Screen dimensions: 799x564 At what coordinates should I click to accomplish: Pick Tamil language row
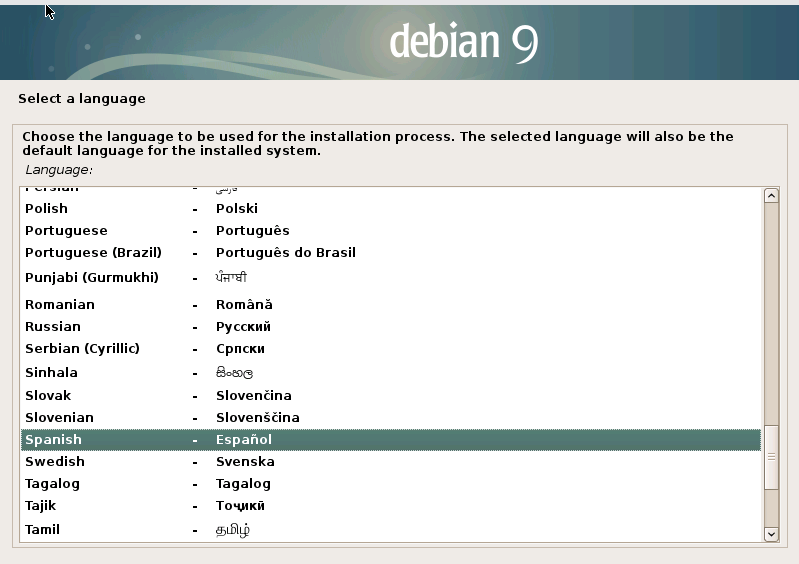391,529
